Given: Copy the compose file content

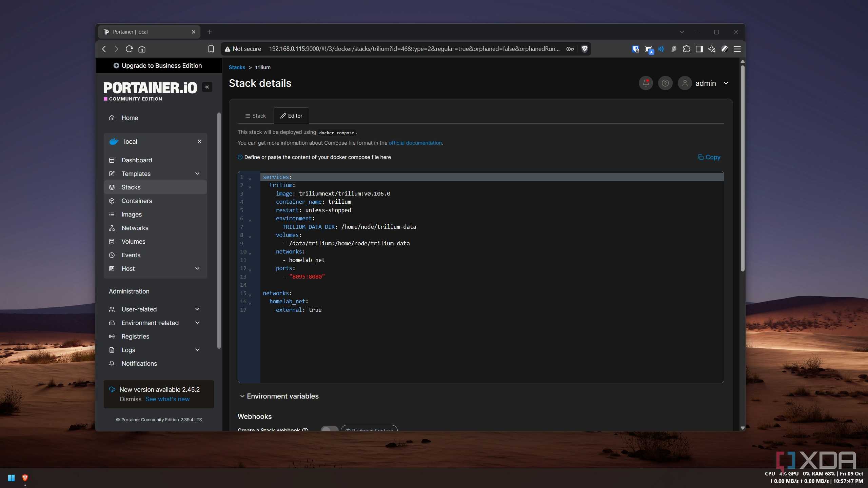Looking at the screenshot, I should click(709, 157).
